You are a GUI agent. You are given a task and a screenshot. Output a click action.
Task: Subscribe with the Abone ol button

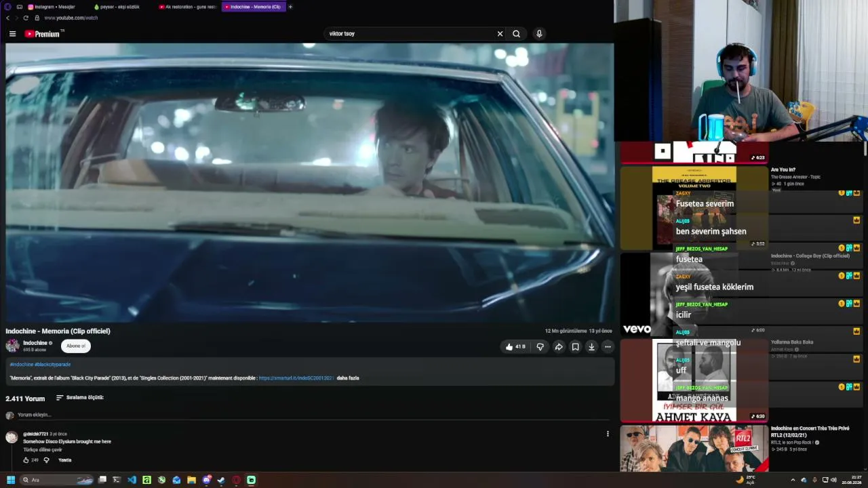76,346
